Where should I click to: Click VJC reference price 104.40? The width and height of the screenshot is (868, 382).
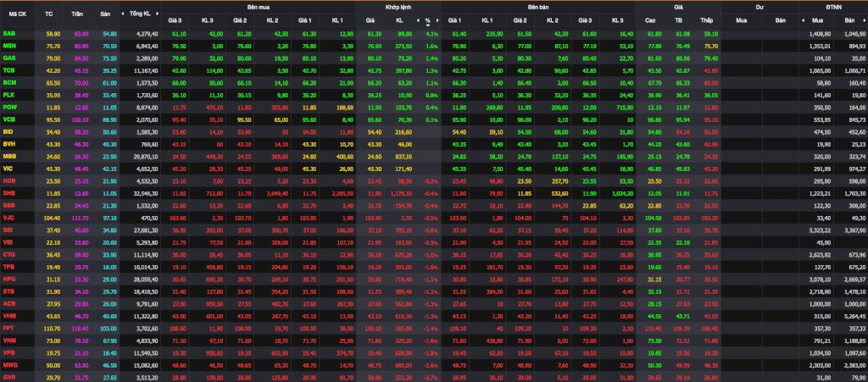click(x=52, y=218)
